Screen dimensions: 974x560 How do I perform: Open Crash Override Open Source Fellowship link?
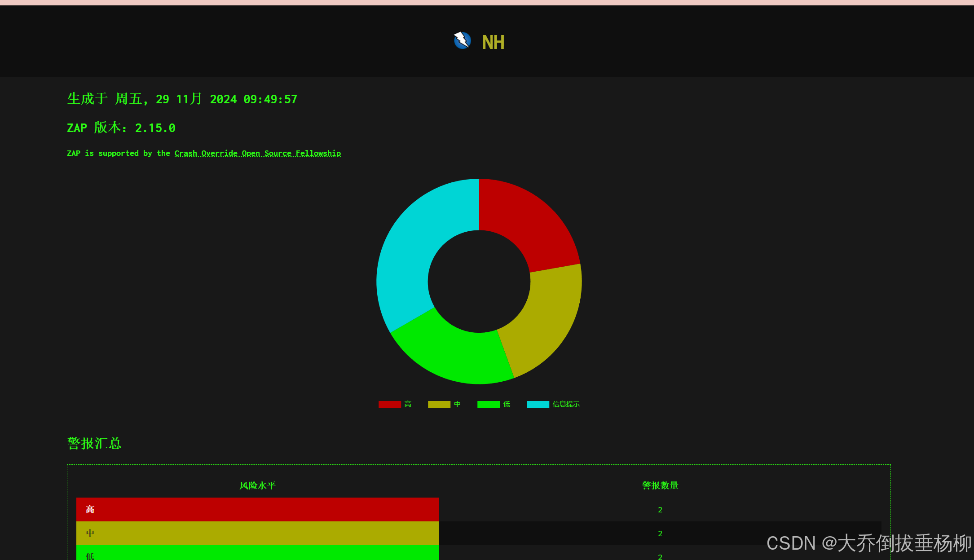257,154
